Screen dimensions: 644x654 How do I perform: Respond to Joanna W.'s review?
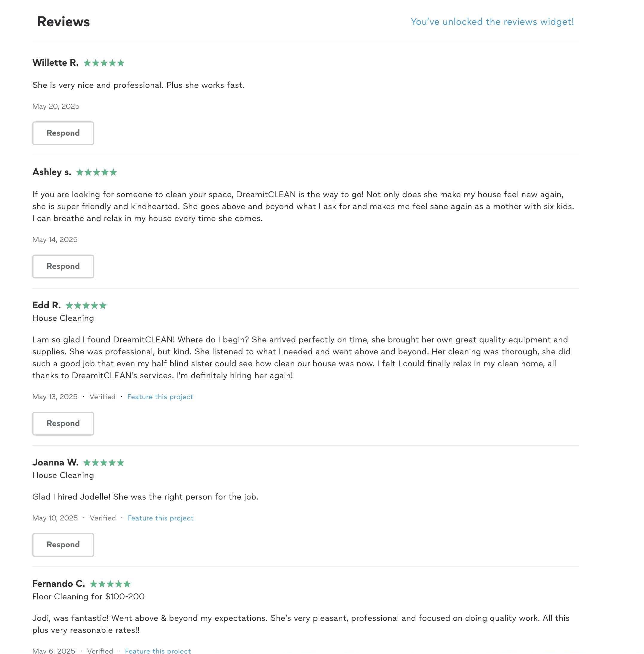63,545
